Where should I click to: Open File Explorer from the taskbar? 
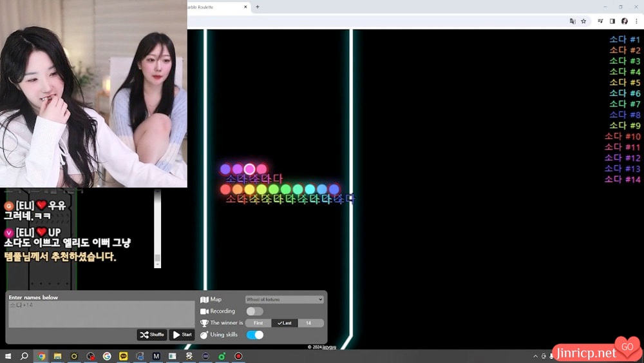click(57, 356)
